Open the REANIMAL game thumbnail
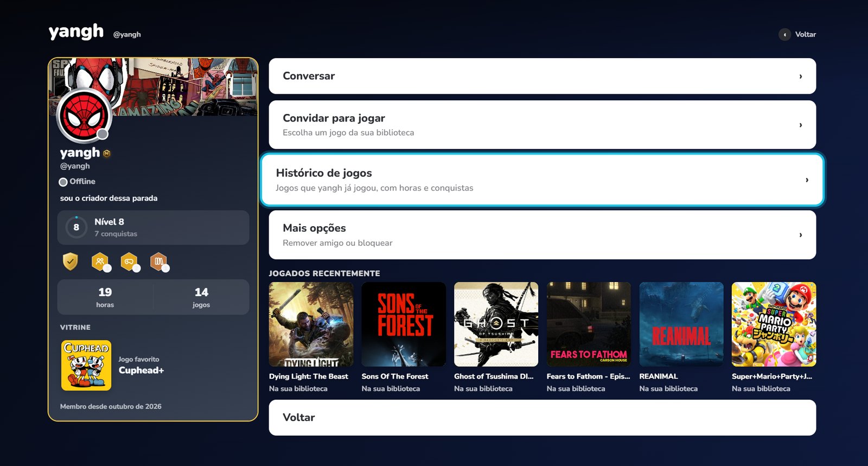The image size is (868, 466). [x=681, y=324]
